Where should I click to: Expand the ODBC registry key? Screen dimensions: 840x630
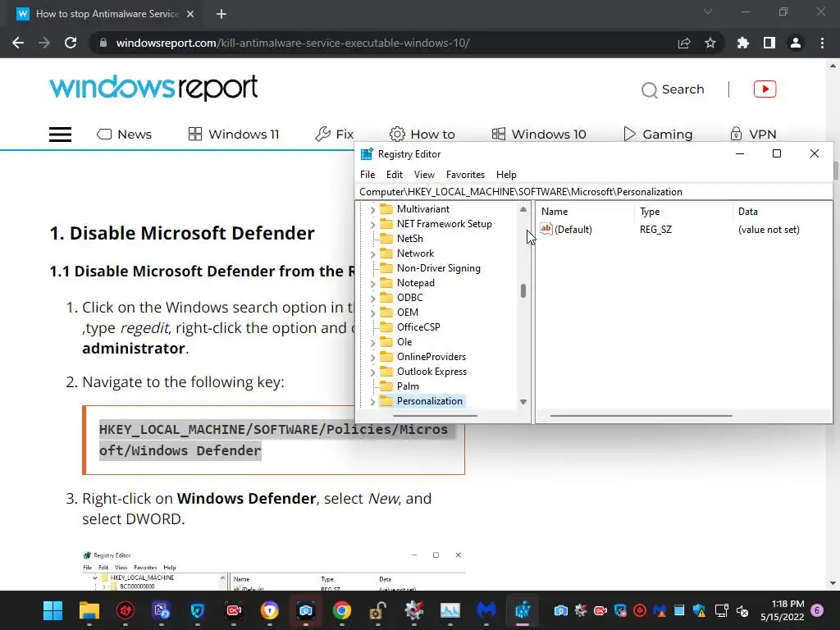[x=373, y=298]
